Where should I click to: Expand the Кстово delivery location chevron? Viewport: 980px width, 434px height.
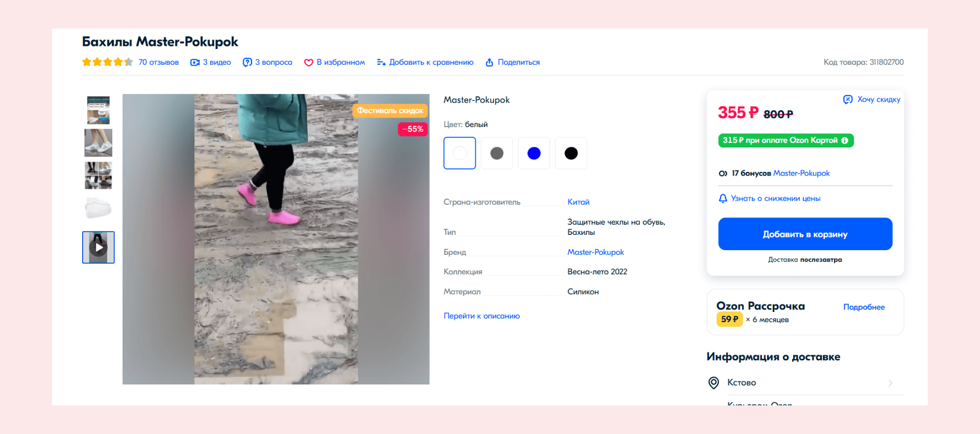890,383
